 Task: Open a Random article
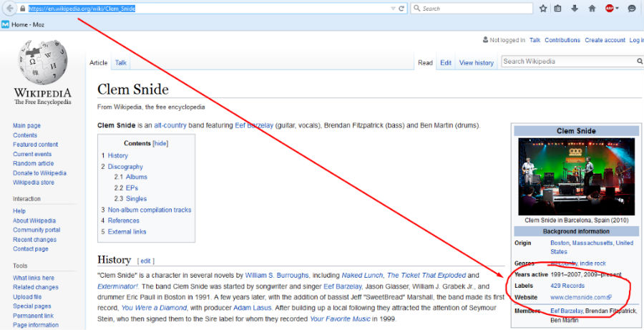point(33,163)
